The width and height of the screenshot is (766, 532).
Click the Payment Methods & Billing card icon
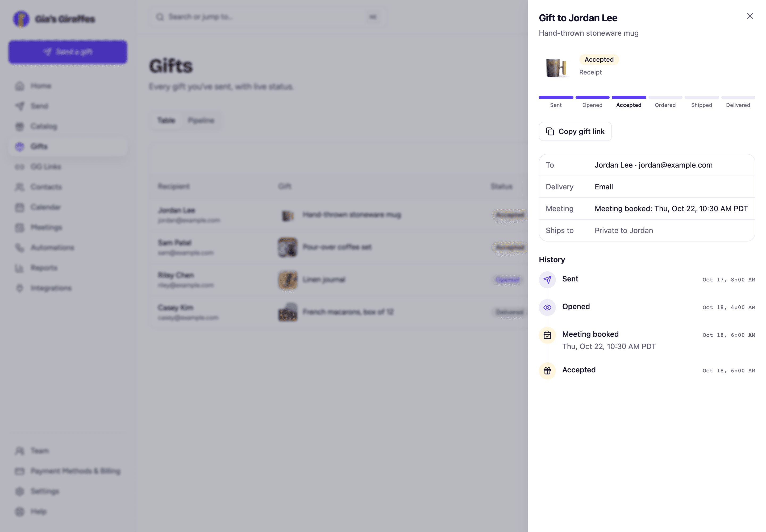(x=20, y=471)
